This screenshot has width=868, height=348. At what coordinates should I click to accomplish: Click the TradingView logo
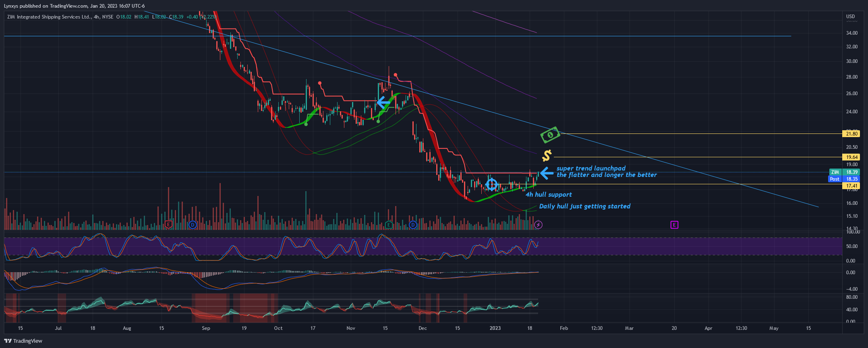(x=23, y=341)
